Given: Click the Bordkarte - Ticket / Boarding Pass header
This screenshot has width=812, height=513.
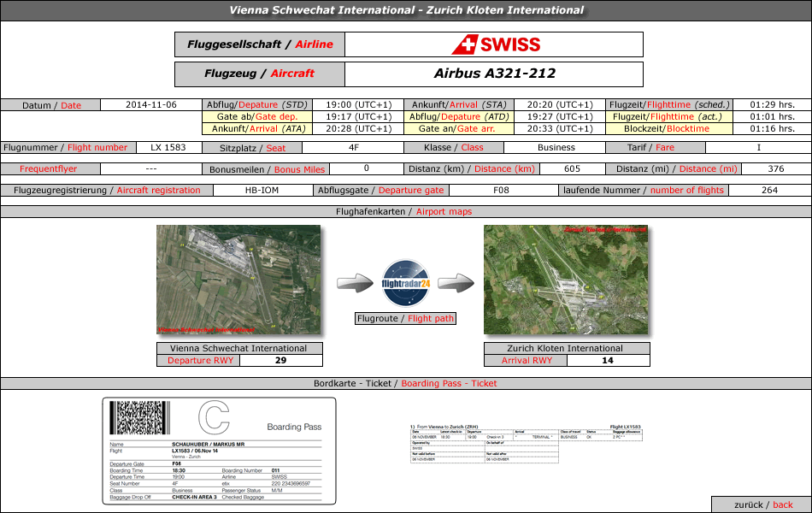Looking at the screenshot, I should click(406, 383).
